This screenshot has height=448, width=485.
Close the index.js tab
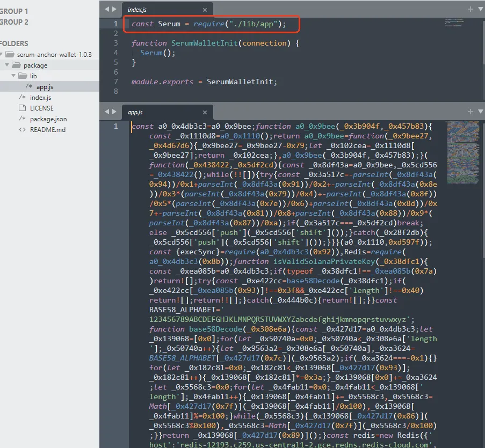coord(205,10)
